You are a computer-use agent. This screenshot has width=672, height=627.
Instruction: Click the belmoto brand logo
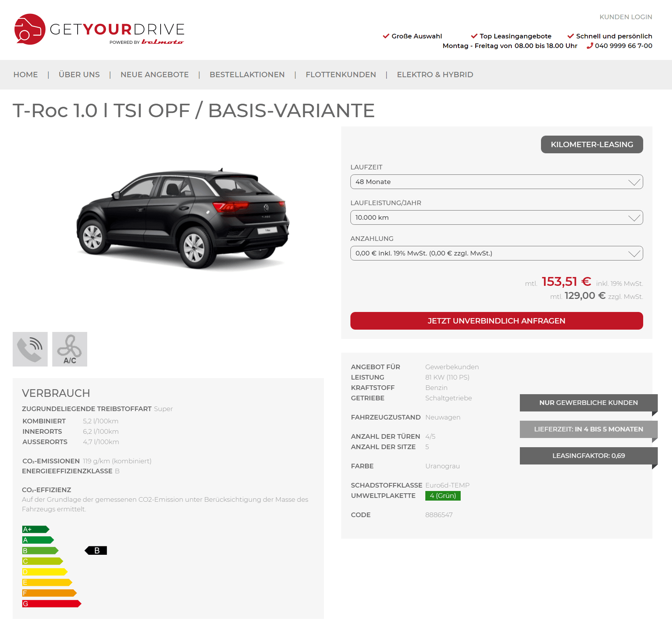pyautogui.click(x=163, y=42)
